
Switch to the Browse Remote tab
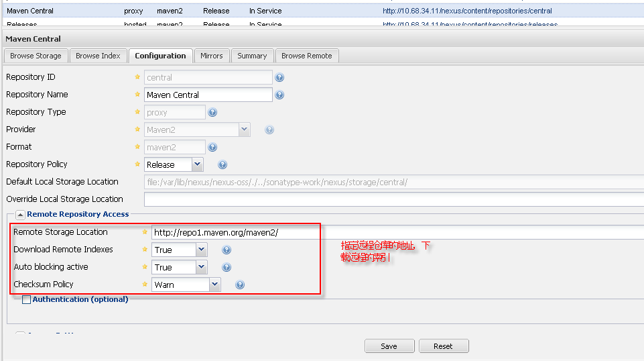(x=307, y=56)
